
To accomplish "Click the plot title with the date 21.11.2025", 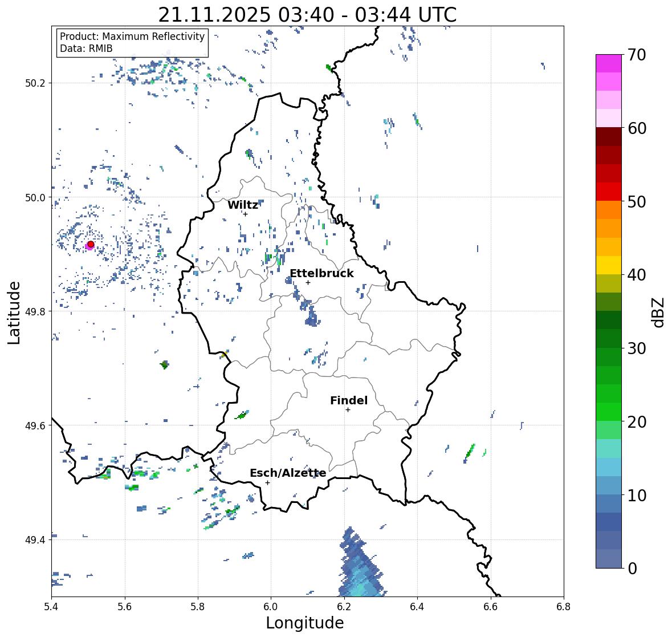I will point(307,15).
